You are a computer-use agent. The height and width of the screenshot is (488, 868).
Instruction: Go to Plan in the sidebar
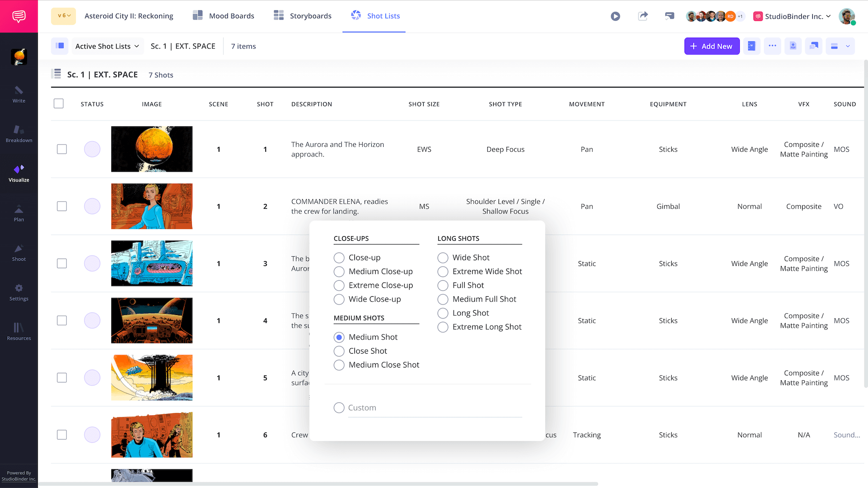pos(19,213)
